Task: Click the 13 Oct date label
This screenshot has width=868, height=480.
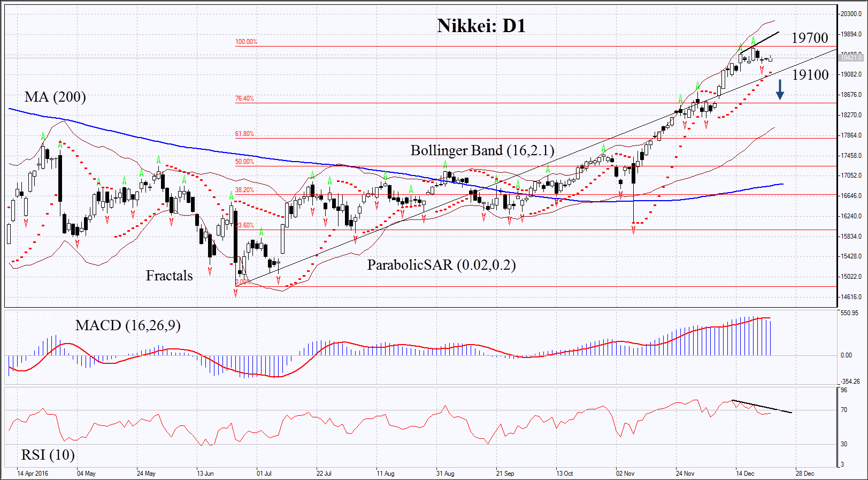Action: [565, 474]
